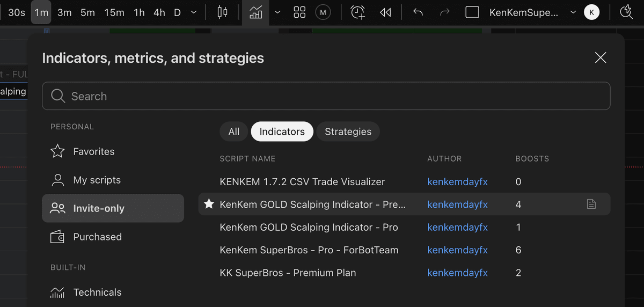Click the BOOSTS column header
This screenshot has width=644, height=307.
pos(532,159)
